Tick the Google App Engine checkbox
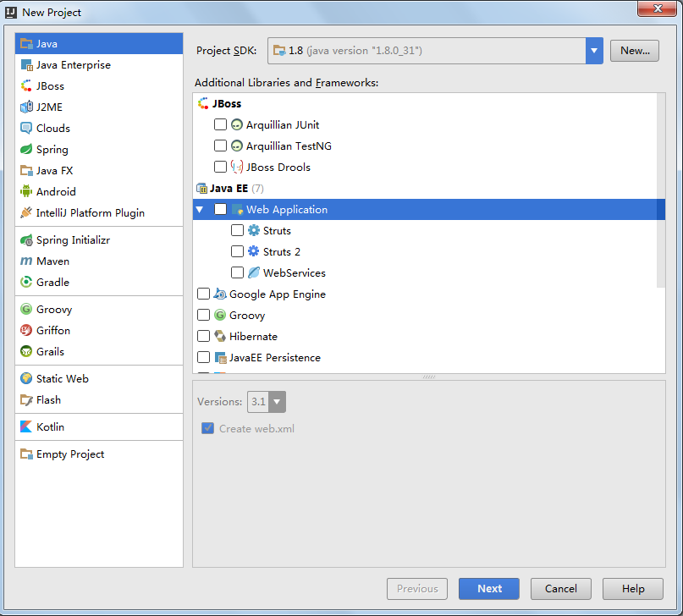Image resolution: width=683 pixels, height=616 pixels. tap(203, 294)
